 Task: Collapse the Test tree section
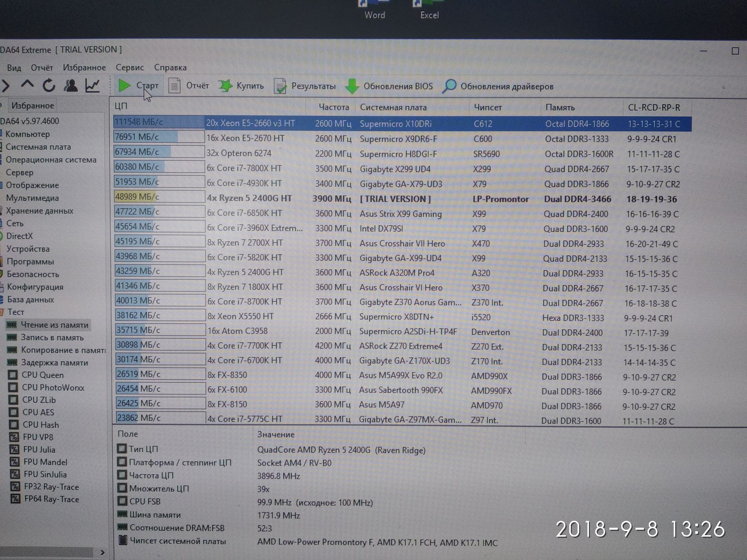(16, 312)
